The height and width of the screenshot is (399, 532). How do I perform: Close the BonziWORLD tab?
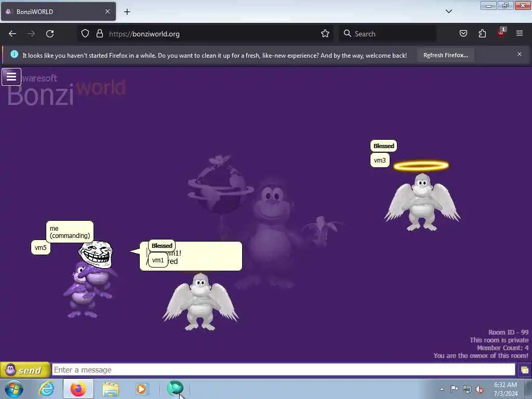click(107, 11)
